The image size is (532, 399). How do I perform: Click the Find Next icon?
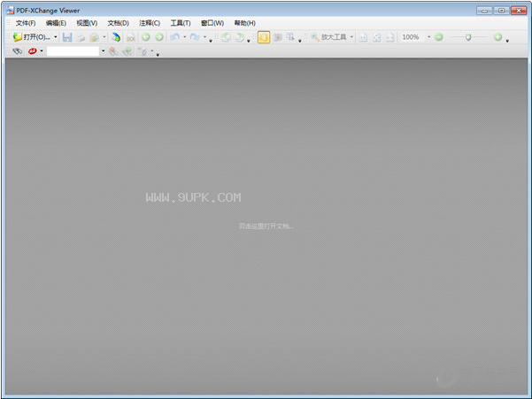click(127, 51)
